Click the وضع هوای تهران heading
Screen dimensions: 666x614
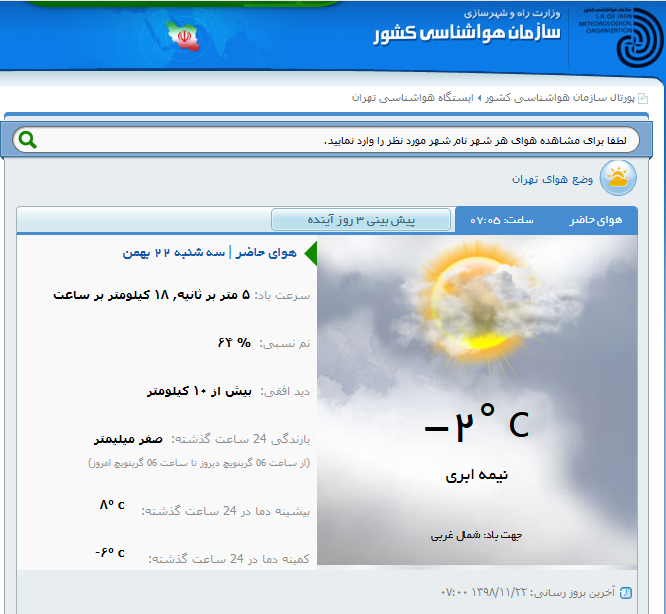tap(552, 179)
